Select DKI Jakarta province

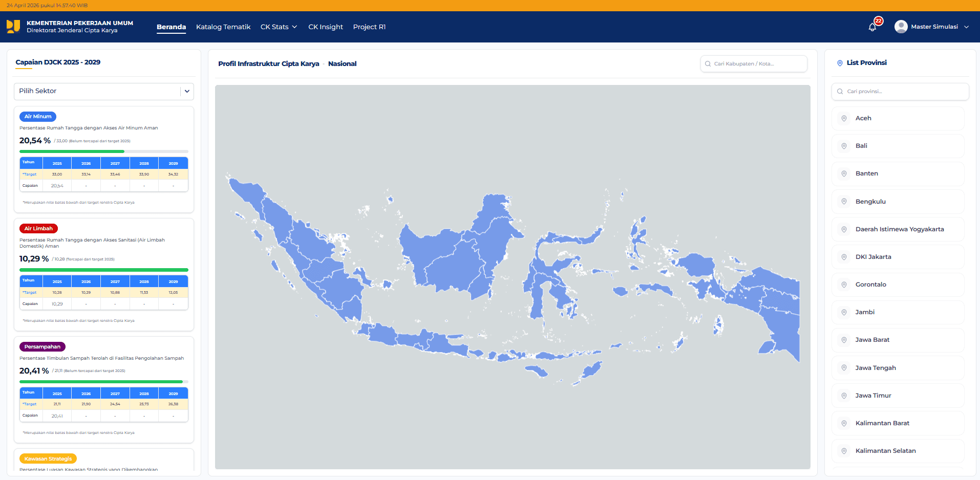pyautogui.click(x=898, y=257)
